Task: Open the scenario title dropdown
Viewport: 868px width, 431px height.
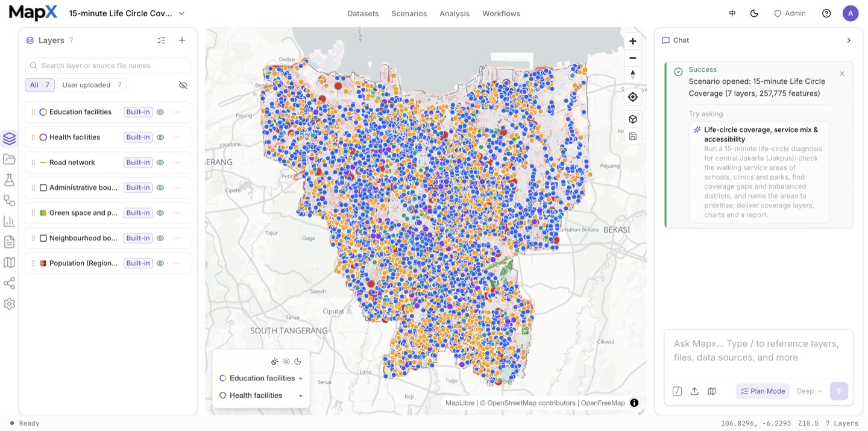Action: point(127,13)
